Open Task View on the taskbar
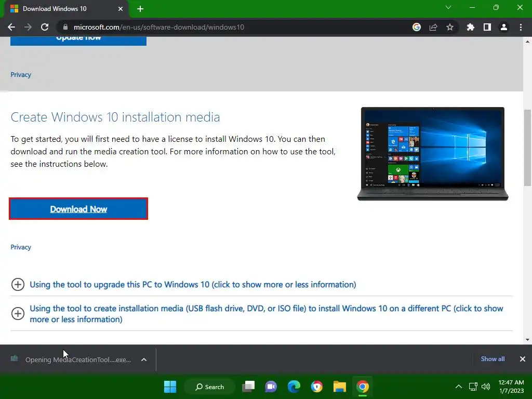This screenshot has width=532, height=399. pyautogui.click(x=248, y=387)
